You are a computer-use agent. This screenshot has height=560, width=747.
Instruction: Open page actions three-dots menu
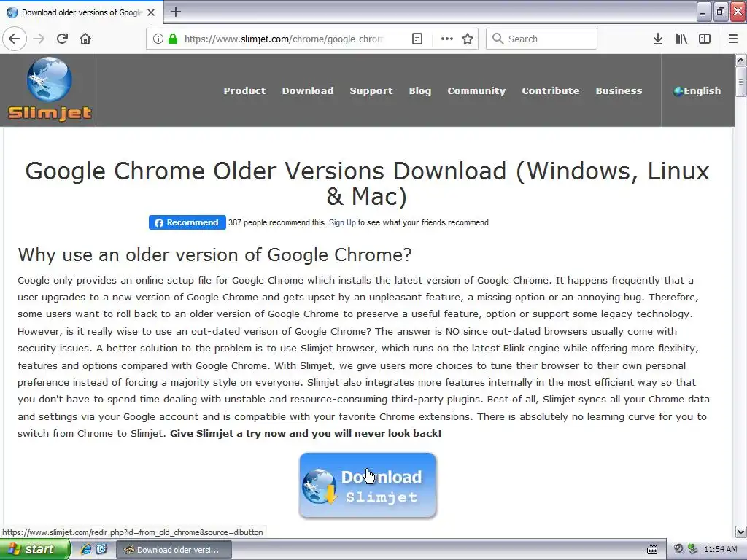pyautogui.click(x=447, y=39)
